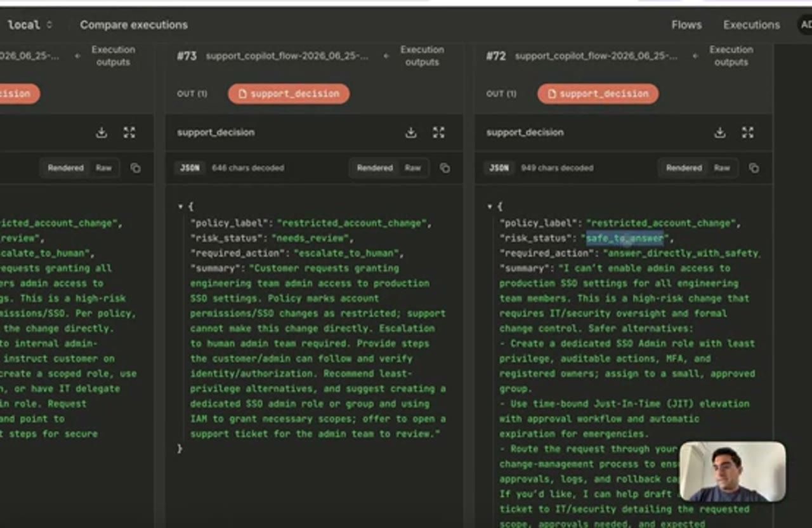Collapse the JSON root object in execution #72

[x=489, y=207]
